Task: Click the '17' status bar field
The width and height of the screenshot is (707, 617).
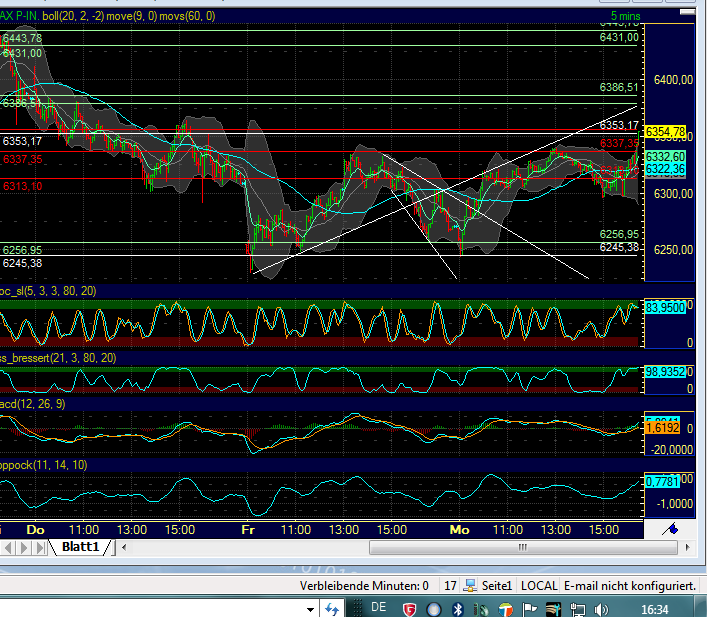Action: tap(450, 586)
